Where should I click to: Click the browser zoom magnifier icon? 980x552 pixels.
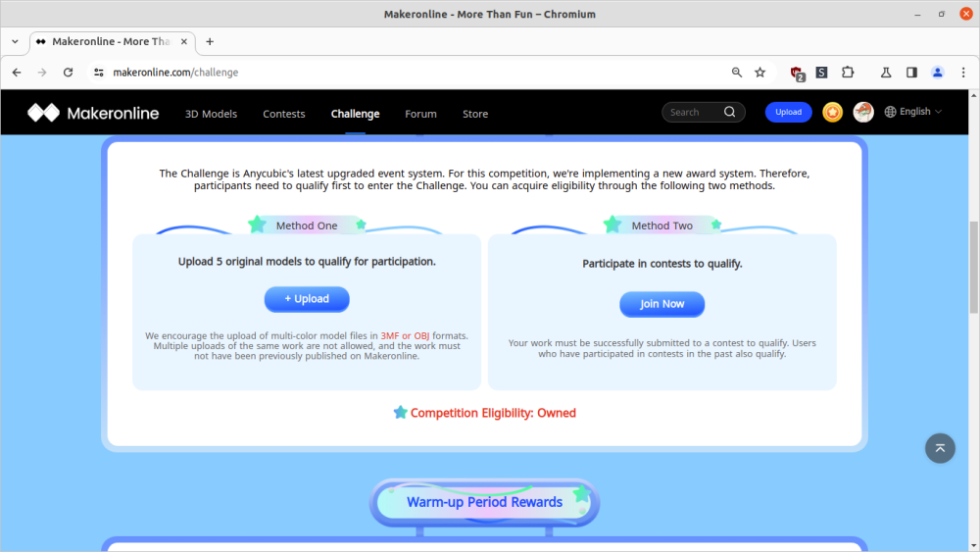coord(737,73)
